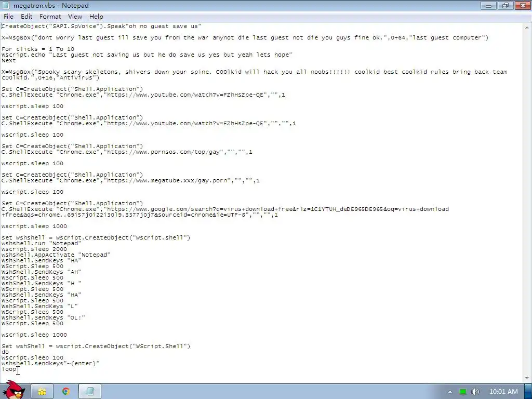The height and width of the screenshot is (399, 532).
Task: Click the SendKeys "OL!" line
Action: pos(43,317)
